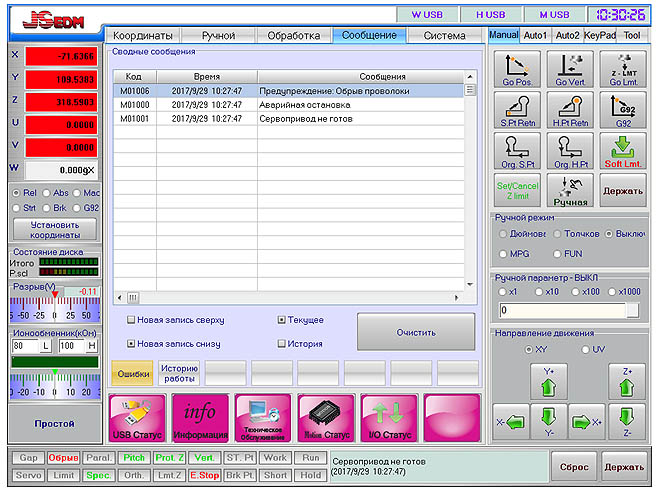Screen dimensions: 657x489
Task: Open I/O Статус panel
Action: pos(389,418)
